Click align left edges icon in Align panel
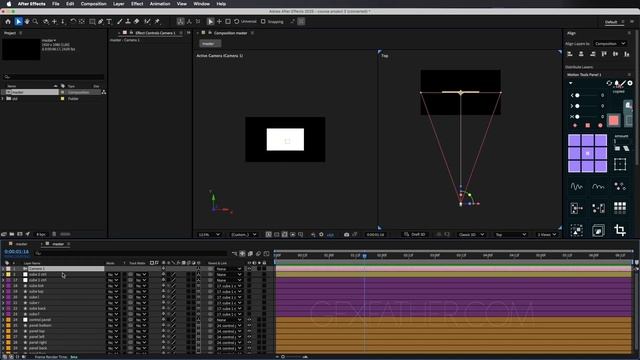This screenshot has width=640, height=360. coord(570,54)
